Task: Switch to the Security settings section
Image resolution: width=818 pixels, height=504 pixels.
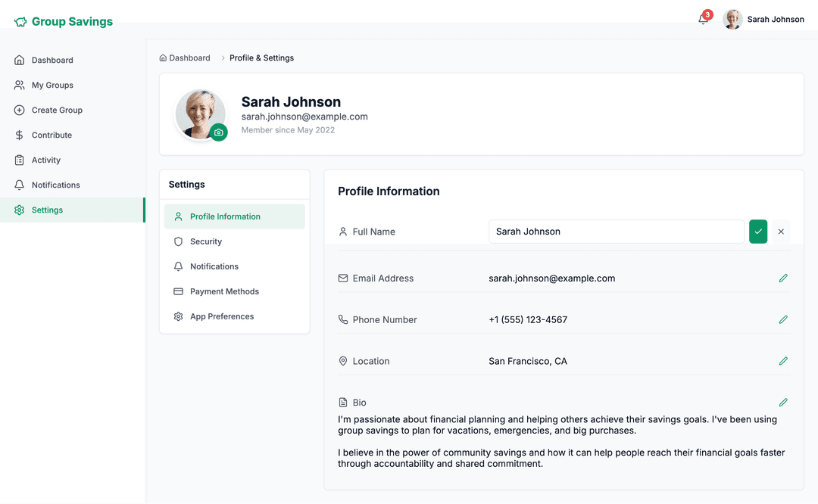Action: (x=206, y=241)
